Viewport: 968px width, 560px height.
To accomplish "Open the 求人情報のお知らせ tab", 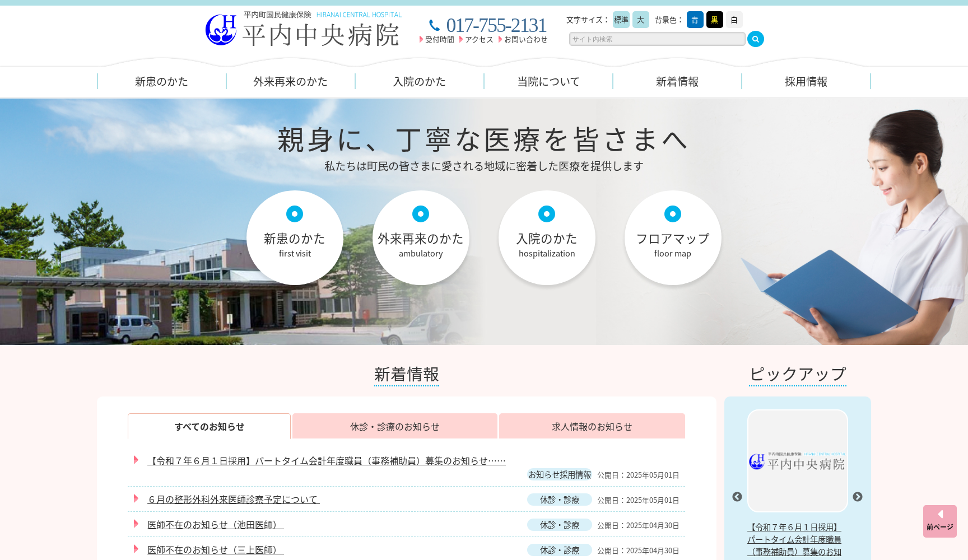I will pos(591,426).
